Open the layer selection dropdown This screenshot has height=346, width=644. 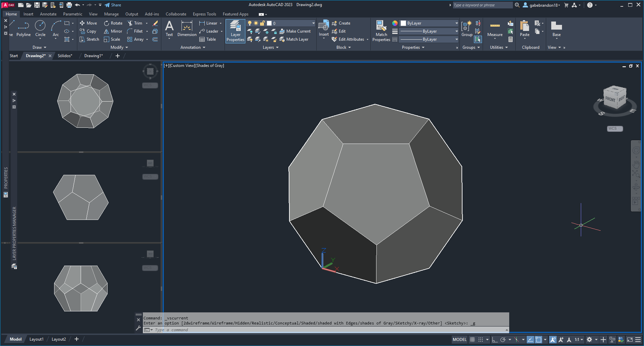[x=313, y=23]
